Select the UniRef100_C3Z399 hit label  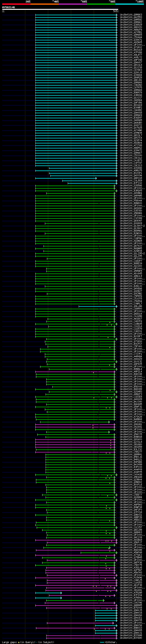click(x=131, y=218)
